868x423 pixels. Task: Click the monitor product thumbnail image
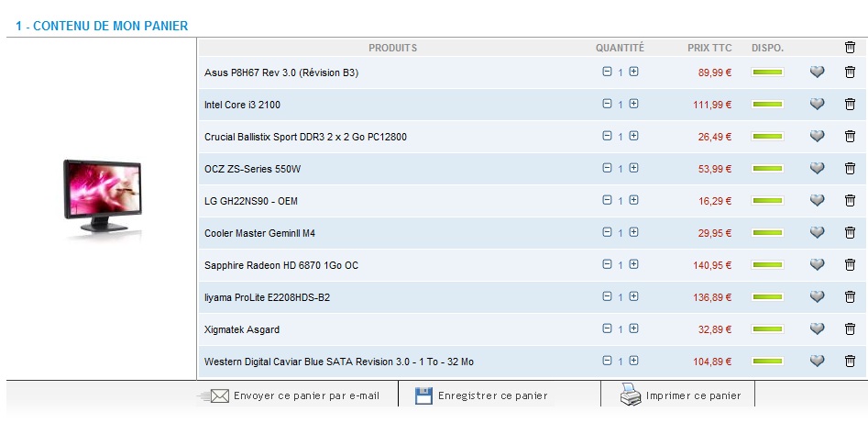(103, 199)
